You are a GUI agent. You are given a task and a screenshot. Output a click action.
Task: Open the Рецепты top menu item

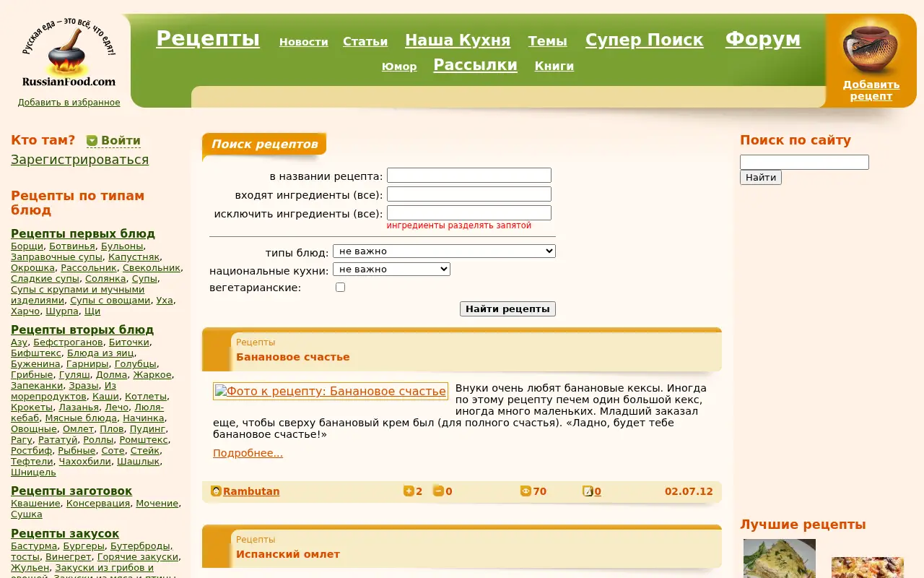click(x=208, y=38)
